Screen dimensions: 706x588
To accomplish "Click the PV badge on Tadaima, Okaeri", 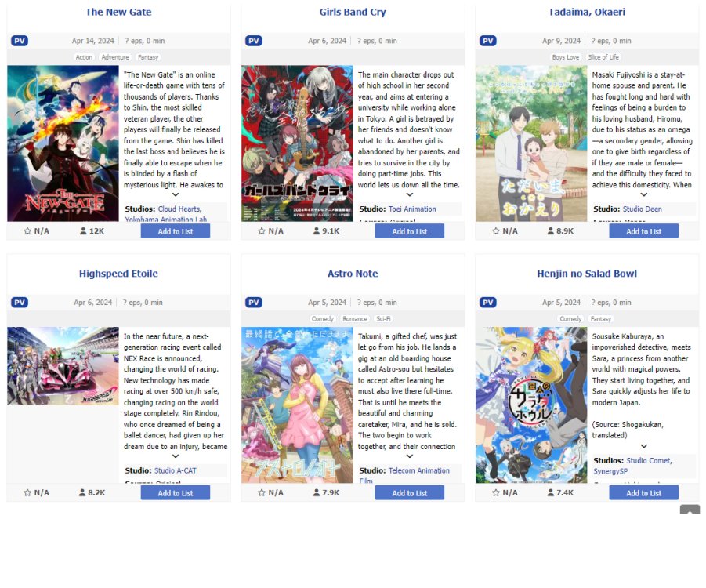I will 487,41.
